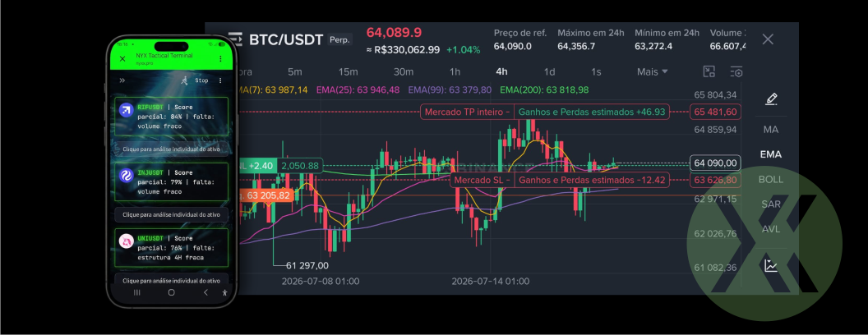Viewport: 868px width, 335px height.
Task: Click the Máximo em 24h value
Action: 576,47
